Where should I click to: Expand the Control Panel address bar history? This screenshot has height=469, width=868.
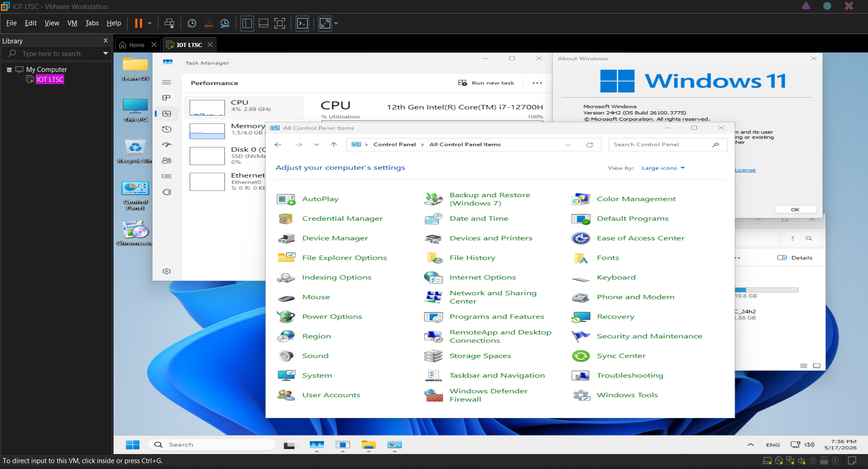coord(568,145)
